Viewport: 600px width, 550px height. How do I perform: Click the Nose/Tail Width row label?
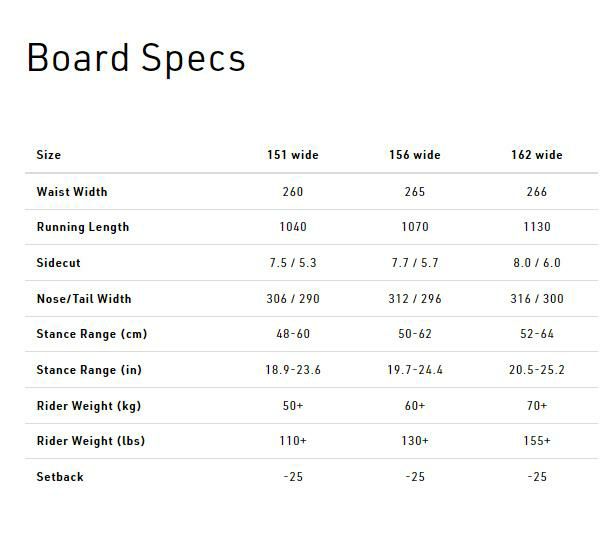coord(84,299)
